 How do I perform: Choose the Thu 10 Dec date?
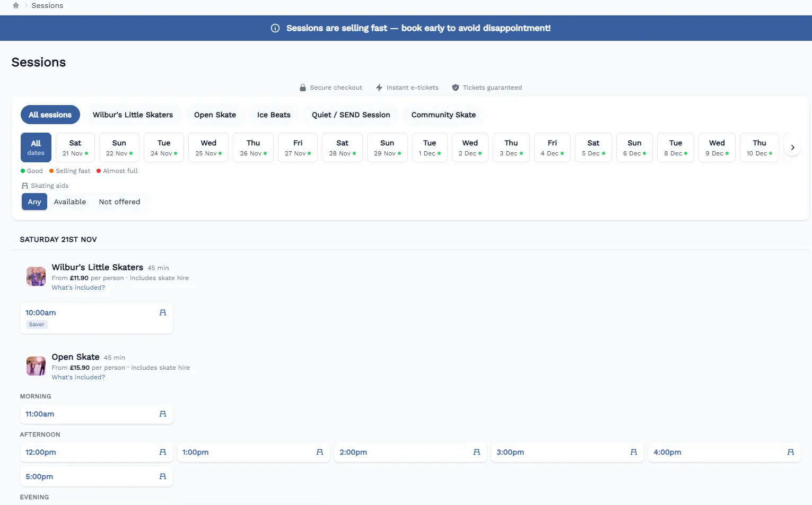[x=759, y=147]
